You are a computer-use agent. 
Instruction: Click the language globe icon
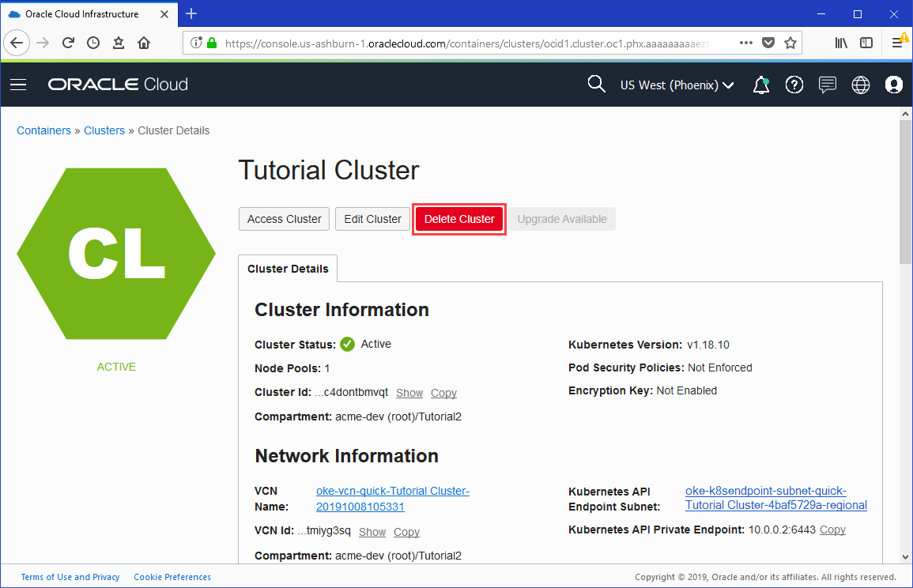click(861, 85)
